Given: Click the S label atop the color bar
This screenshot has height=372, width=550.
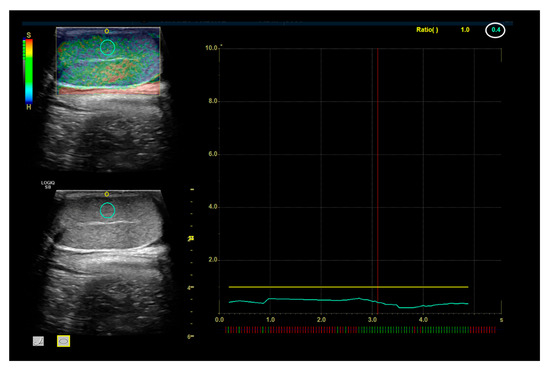Looking at the screenshot, I should coord(29,35).
